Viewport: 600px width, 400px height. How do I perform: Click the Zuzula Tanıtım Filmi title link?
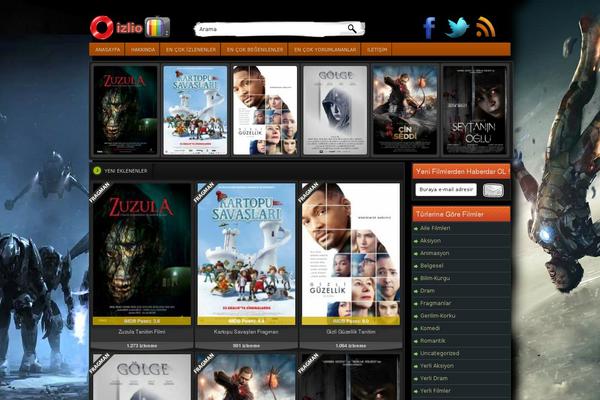[142, 332]
